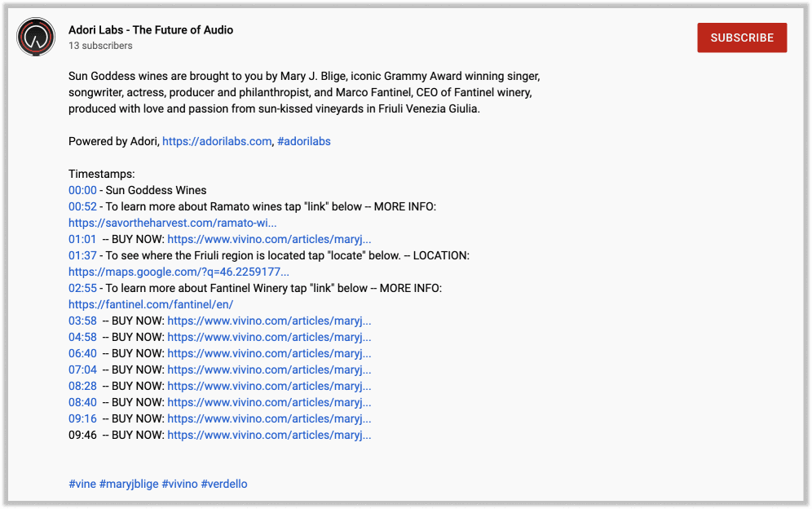
Task: Click the Adori Labs channel avatar icon
Action: click(36, 37)
